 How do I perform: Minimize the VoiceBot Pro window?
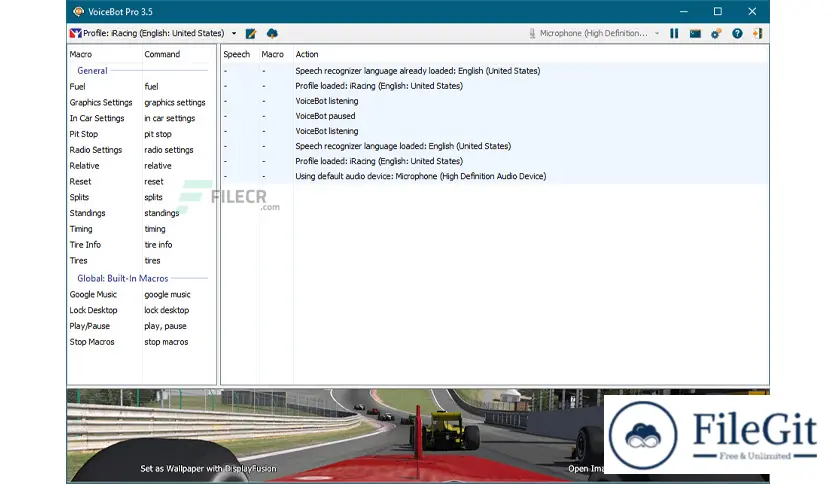pos(684,11)
